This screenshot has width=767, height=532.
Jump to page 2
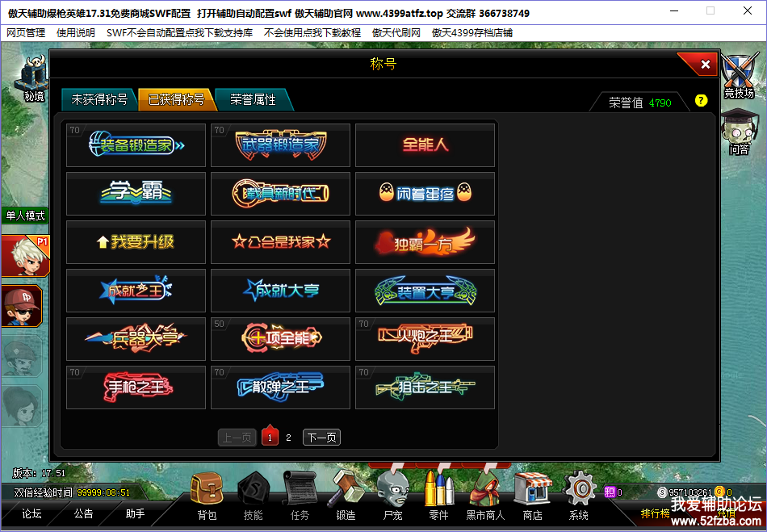(x=288, y=438)
